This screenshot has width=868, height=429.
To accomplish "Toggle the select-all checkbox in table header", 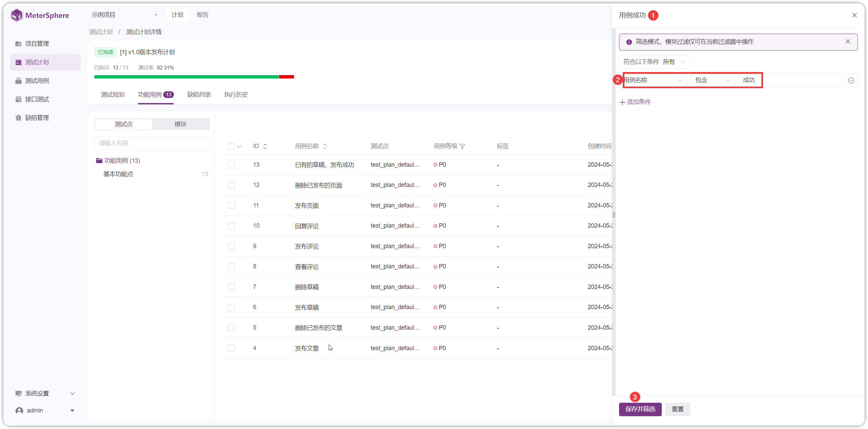I will (231, 146).
